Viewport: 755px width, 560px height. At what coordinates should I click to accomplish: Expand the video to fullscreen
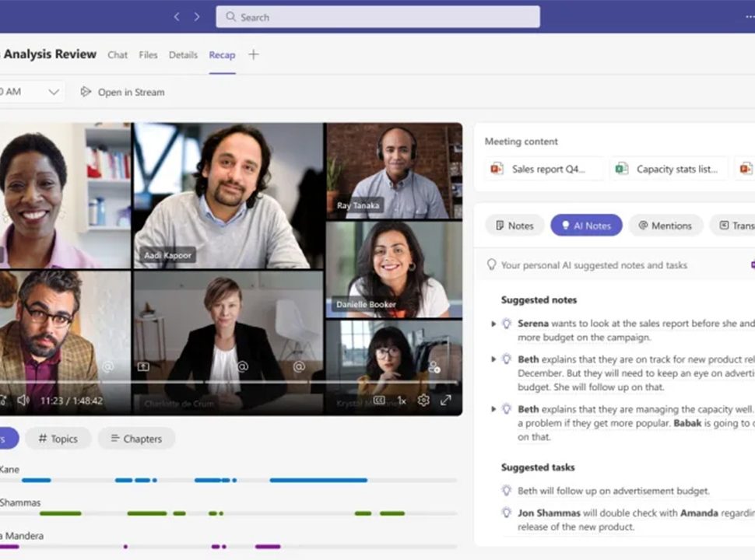446,401
